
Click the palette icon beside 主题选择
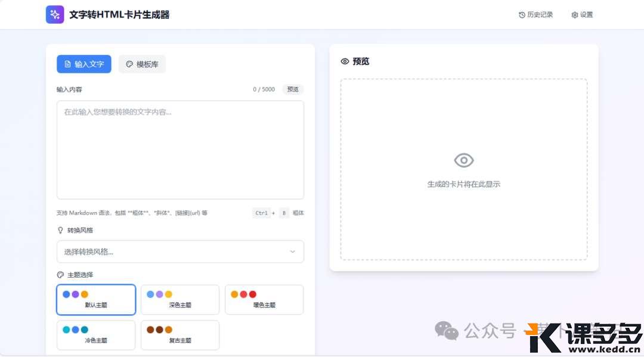click(x=60, y=275)
